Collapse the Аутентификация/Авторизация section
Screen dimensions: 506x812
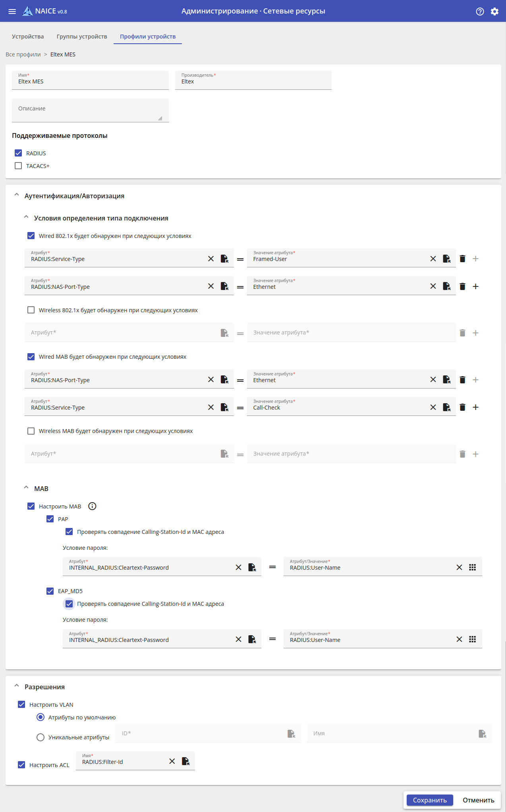pyautogui.click(x=17, y=195)
